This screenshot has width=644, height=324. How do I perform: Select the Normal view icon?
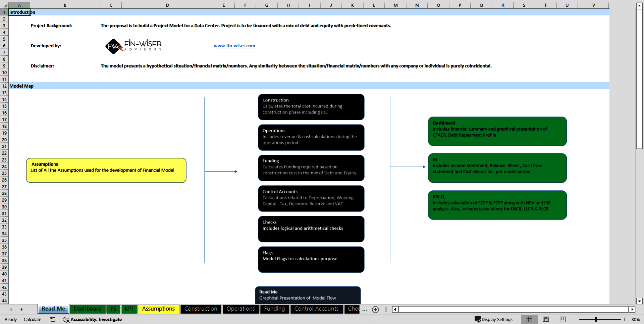[529, 319]
